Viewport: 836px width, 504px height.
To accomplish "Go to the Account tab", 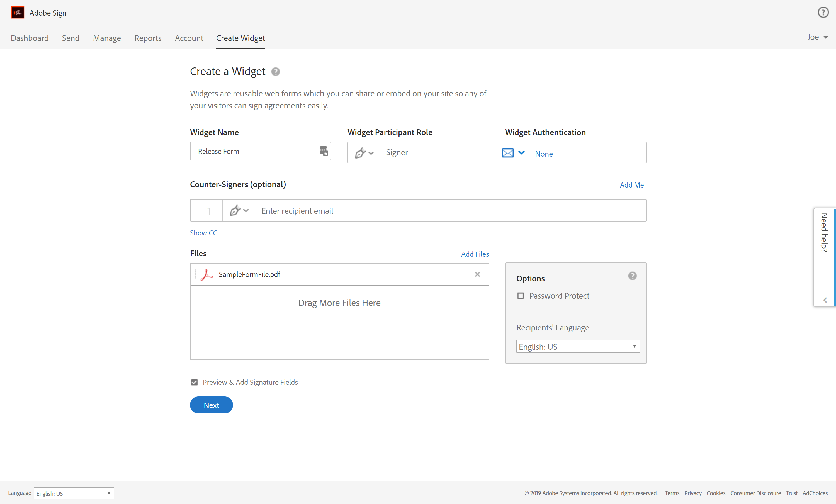I will [x=189, y=38].
